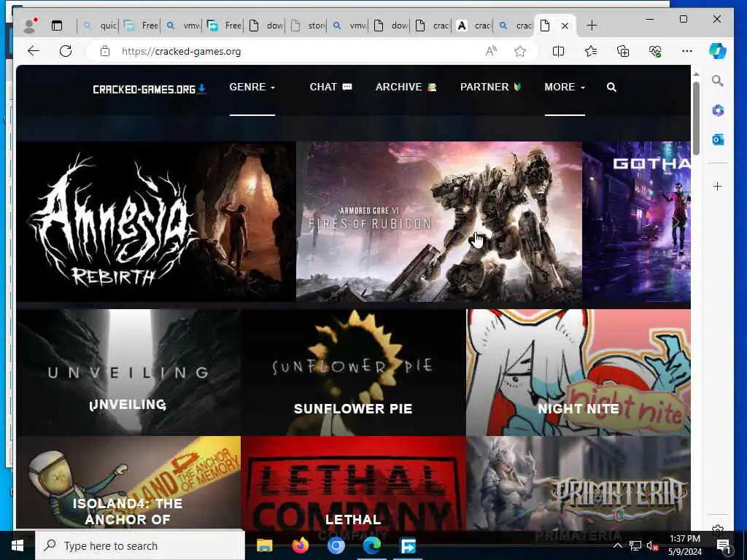This screenshot has width=747, height=560.
Task: Show hidden system tray icons chevron
Action: 618,545
